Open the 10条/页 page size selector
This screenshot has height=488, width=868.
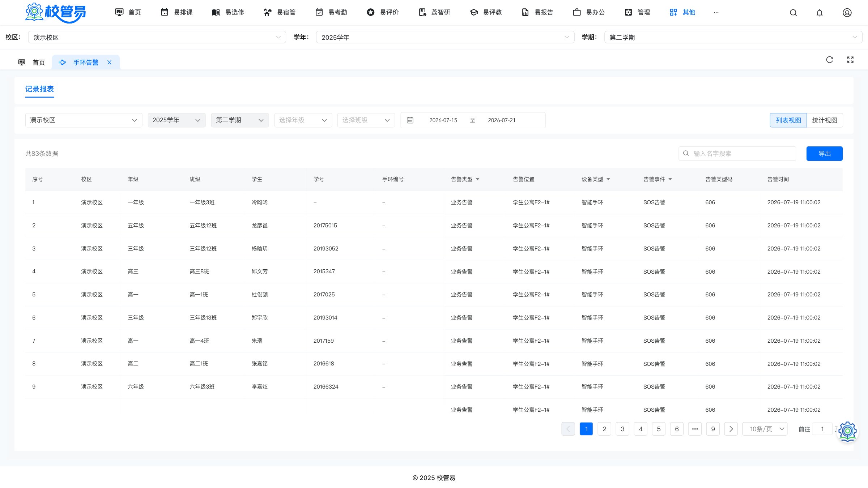pos(765,429)
